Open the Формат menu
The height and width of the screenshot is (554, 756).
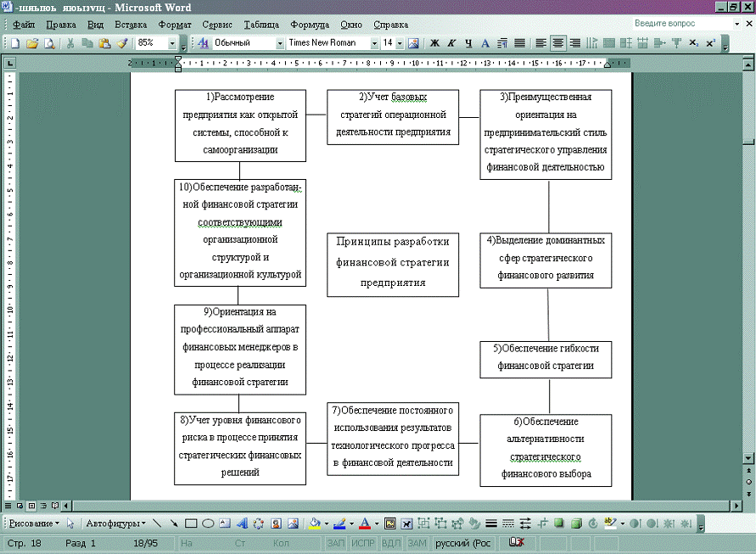coord(175,25)
